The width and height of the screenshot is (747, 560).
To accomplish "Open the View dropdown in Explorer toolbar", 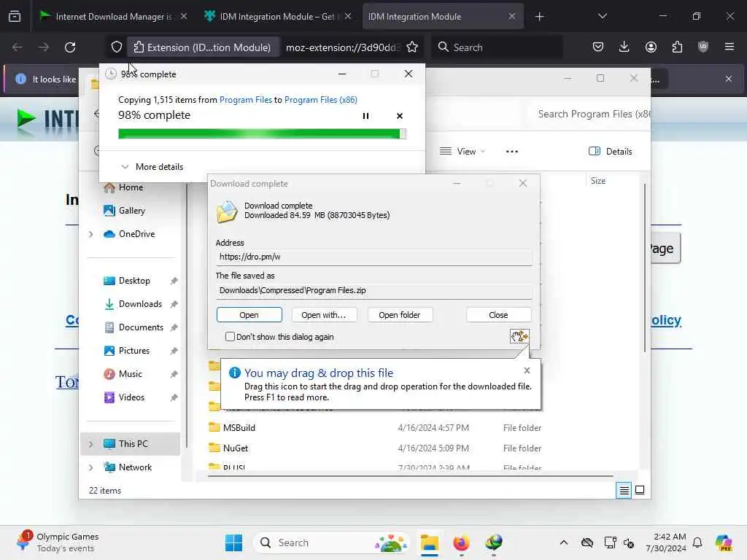I will click(462, 152).
